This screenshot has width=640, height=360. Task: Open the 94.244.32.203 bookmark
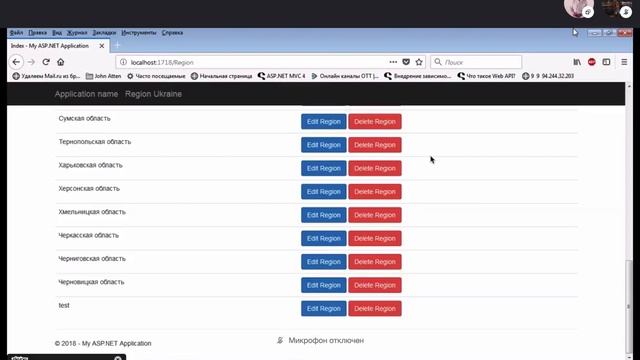click(548, 76)
